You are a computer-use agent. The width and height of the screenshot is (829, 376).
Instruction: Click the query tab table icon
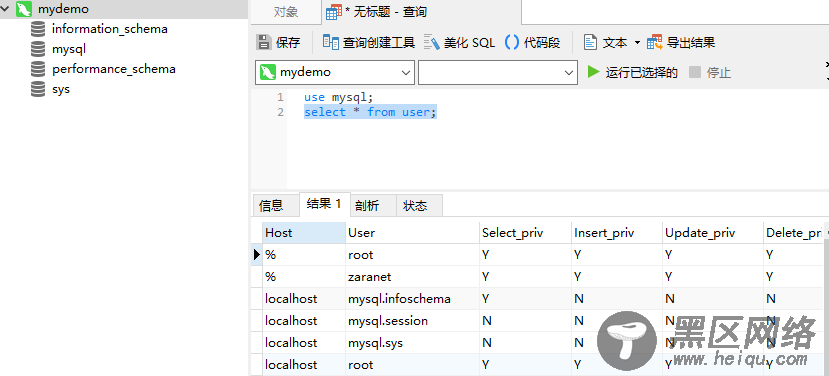pos(333,12)
